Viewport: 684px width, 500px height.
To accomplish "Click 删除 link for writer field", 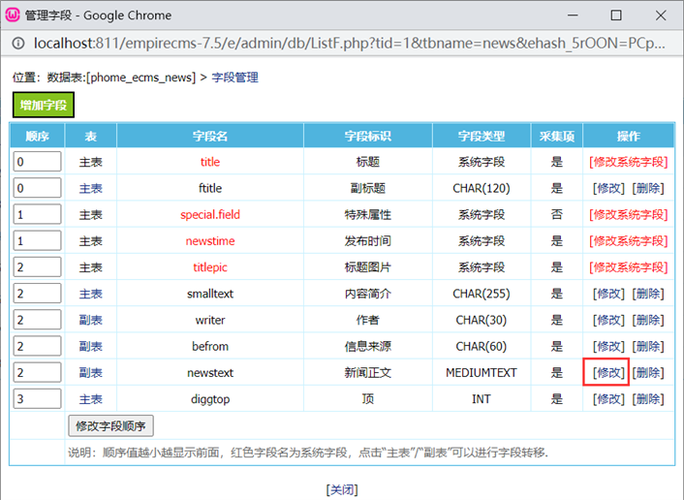I will 648,320.
